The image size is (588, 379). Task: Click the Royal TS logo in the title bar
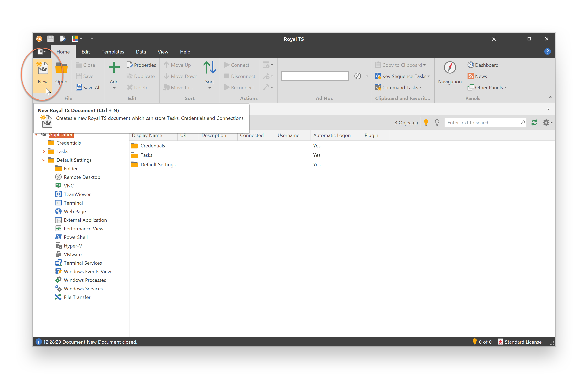pos(39,39)
